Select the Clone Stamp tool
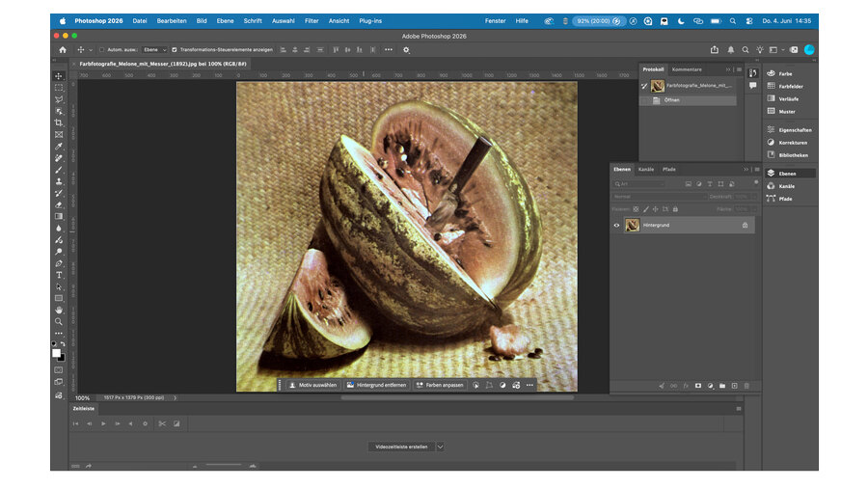Viewport: 868px width, 488px height. 59,181
